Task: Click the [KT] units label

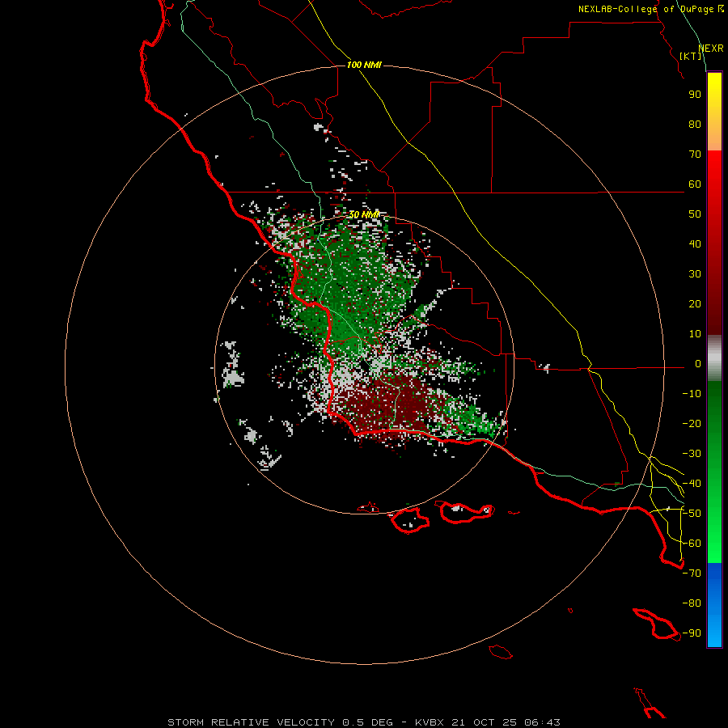Action: pyautogui.click(x=691, y=56)
